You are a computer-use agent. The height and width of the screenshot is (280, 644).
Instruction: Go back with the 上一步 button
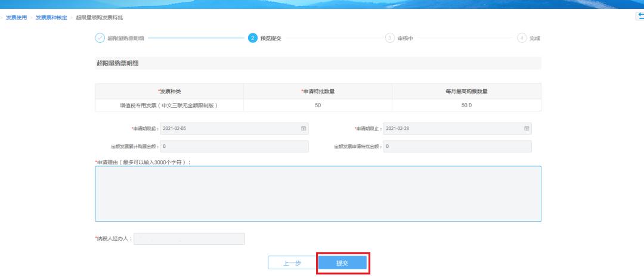point(292,263)
